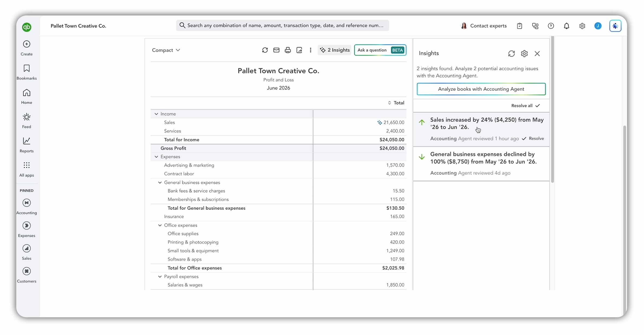Open pinned Customers app
This screenshot has width=644, height=335.
(x=27, y=275)
